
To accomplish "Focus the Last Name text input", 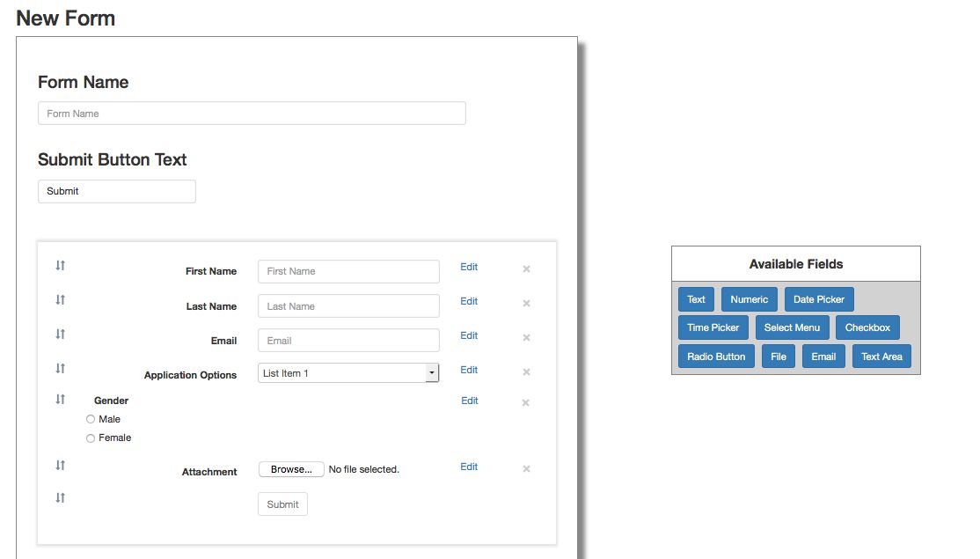I will pyautogui.click(x=348, y=306).
